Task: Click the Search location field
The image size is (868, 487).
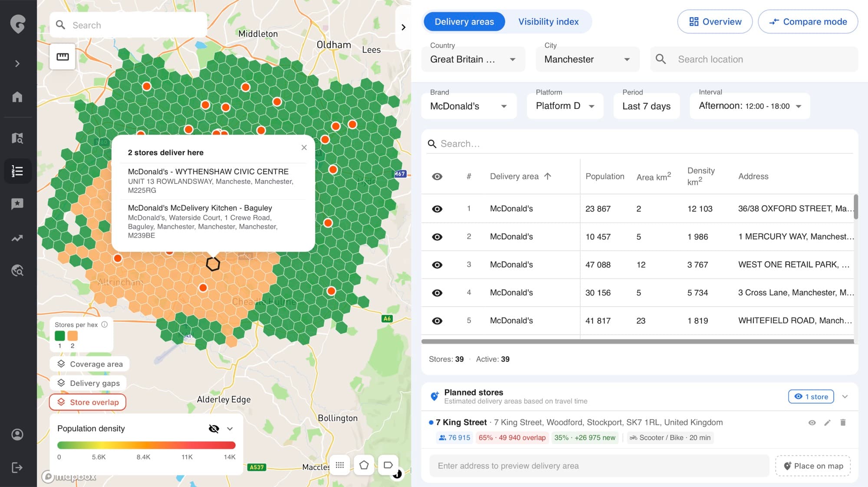Action: tap(754, 59)
